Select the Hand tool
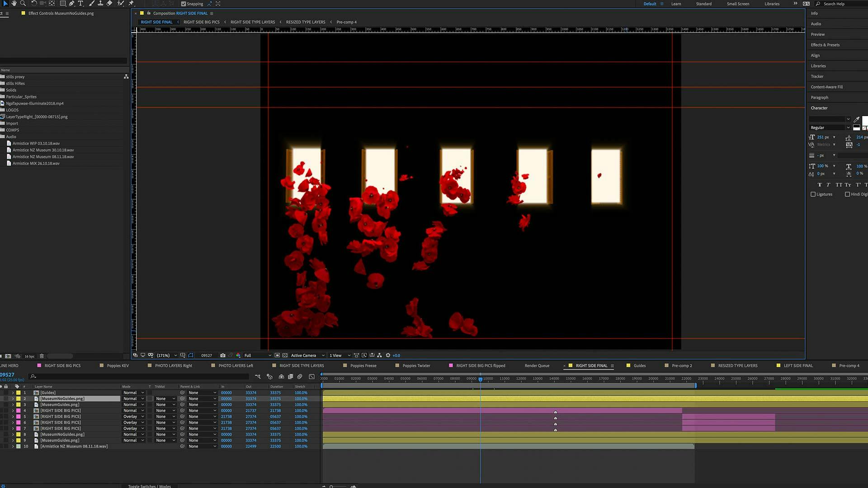Screen dimensions: 868x488 14,4
